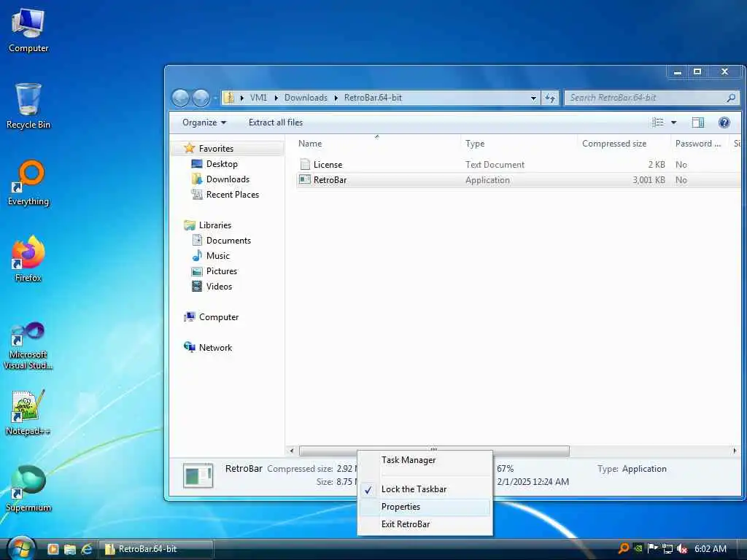Expand the Downloads breadcrumb arrow
Screen dimensions: 747x560
[336, 98]
